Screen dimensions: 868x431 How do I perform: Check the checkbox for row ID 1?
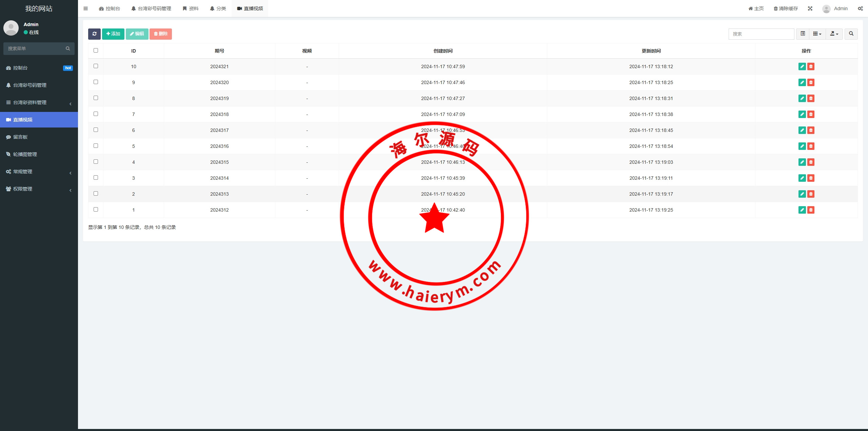[96, 210]
